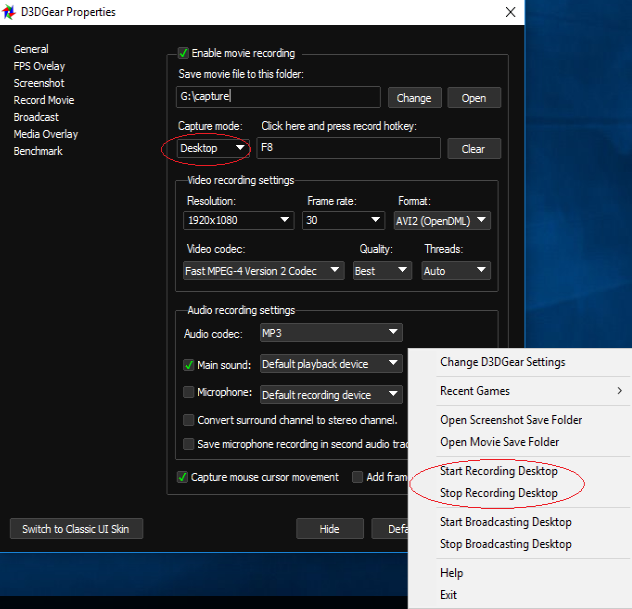The height and width of the screenshot is (609, 632).
Task: Toggle Enable movie recording checkbox
Action: tap(183, 53)
